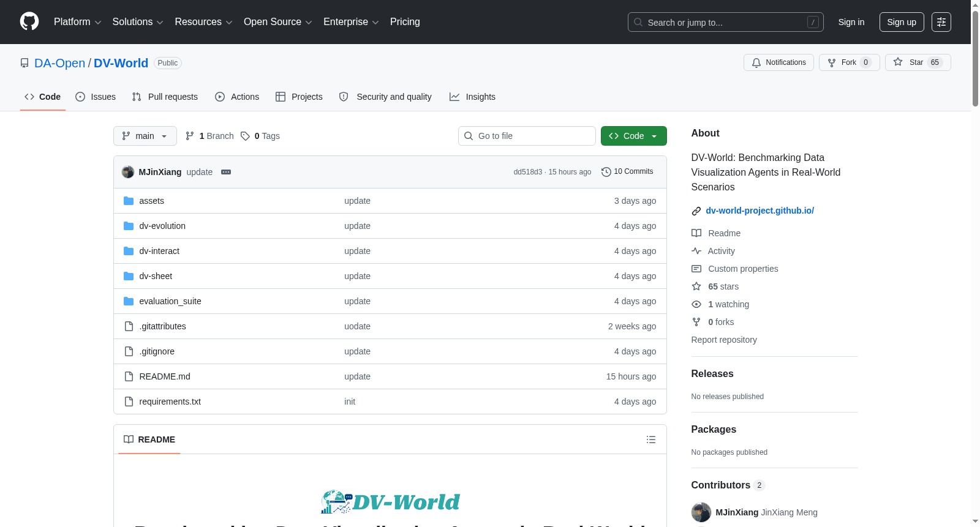Click the book icon beside Readme link
Viewport: 980px width, 527px height.
tap(696, 233)
